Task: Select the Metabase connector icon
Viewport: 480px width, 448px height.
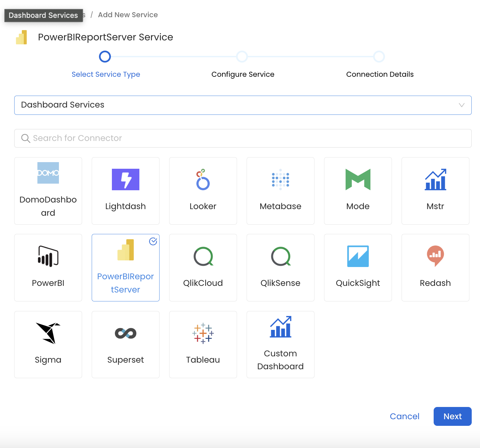Action: pyautogui.click(x=280, y=180)
